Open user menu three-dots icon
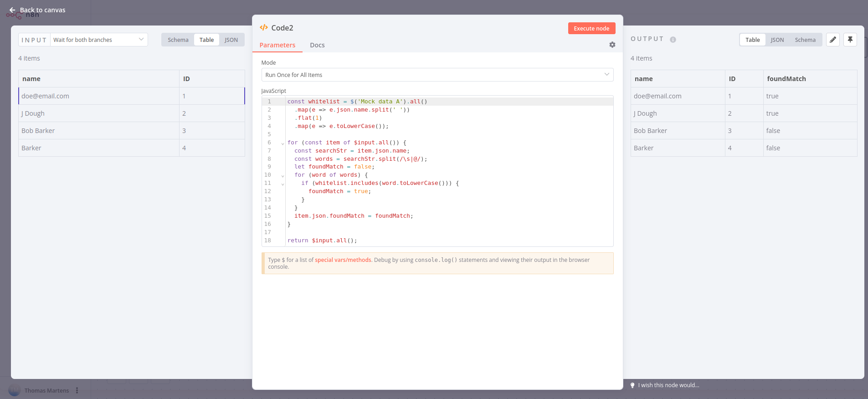 pyautogui.click(x=77, y=390)
